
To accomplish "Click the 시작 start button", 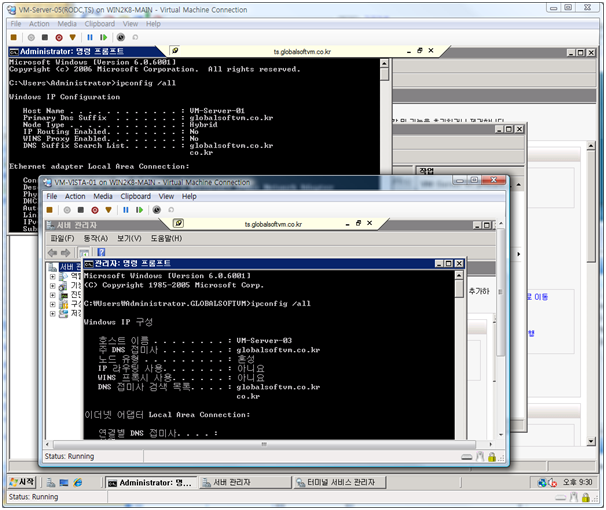I will coord(22,482).
